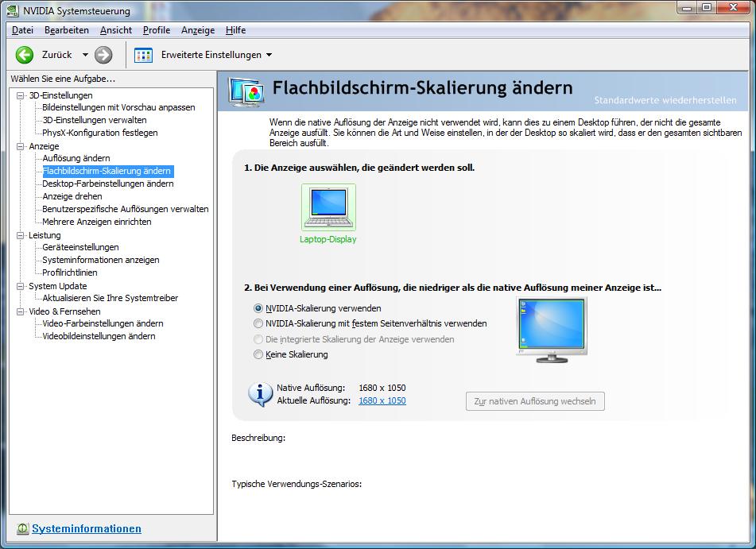Open the Ansicht menu

point(116,30)
